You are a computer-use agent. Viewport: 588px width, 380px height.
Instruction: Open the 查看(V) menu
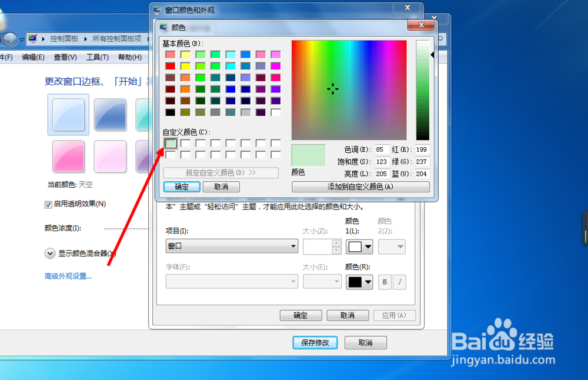[65, 58]
